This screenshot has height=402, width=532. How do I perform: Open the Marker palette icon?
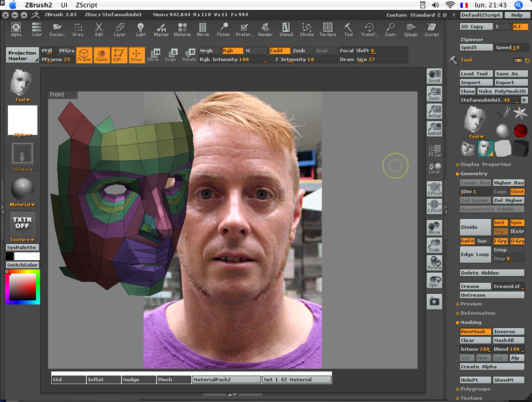tap(161, 30)
